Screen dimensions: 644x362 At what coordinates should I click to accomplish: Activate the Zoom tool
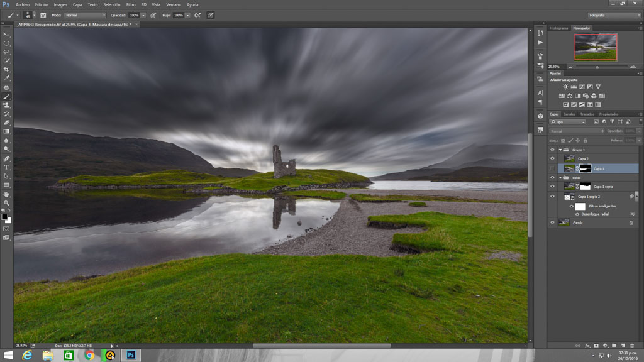pyautogui.click(x=6, y=203)
